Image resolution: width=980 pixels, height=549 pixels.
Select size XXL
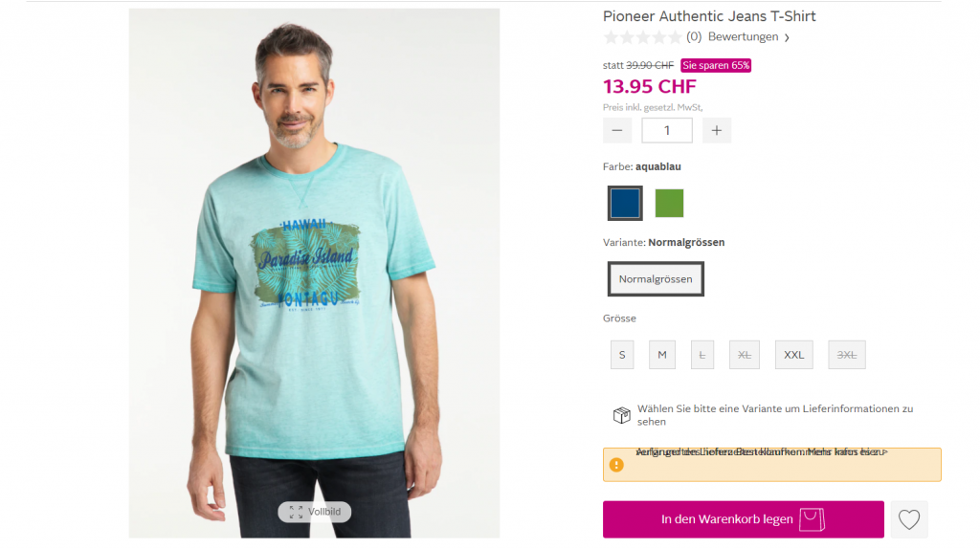pyautogui.click(x=793, y=355)
